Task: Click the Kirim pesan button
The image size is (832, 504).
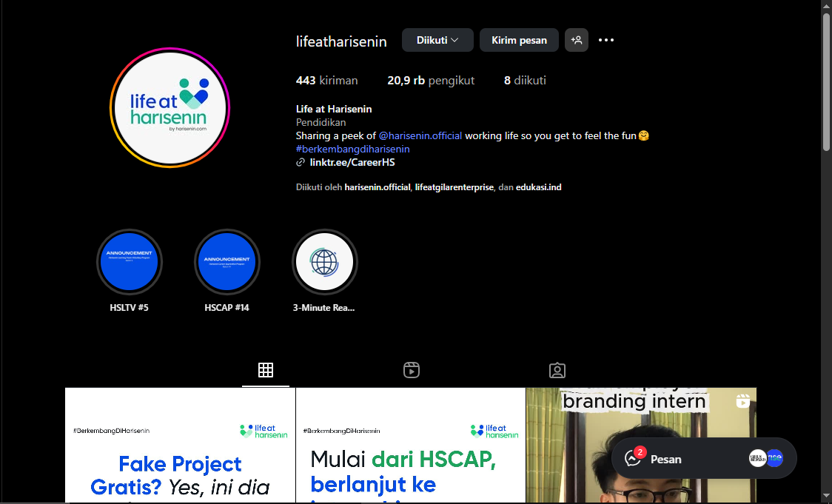Action: 519,40
